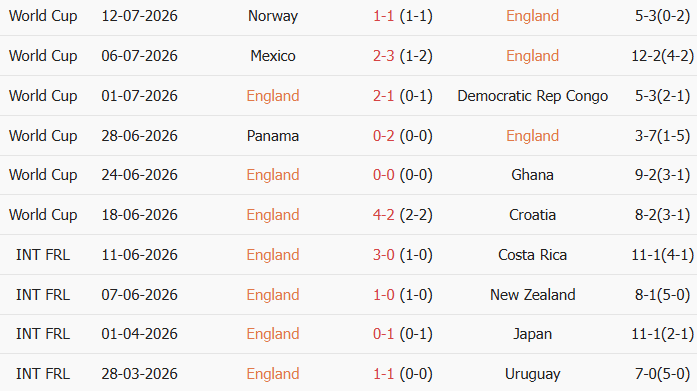Open Japan team link

(533, 334)
